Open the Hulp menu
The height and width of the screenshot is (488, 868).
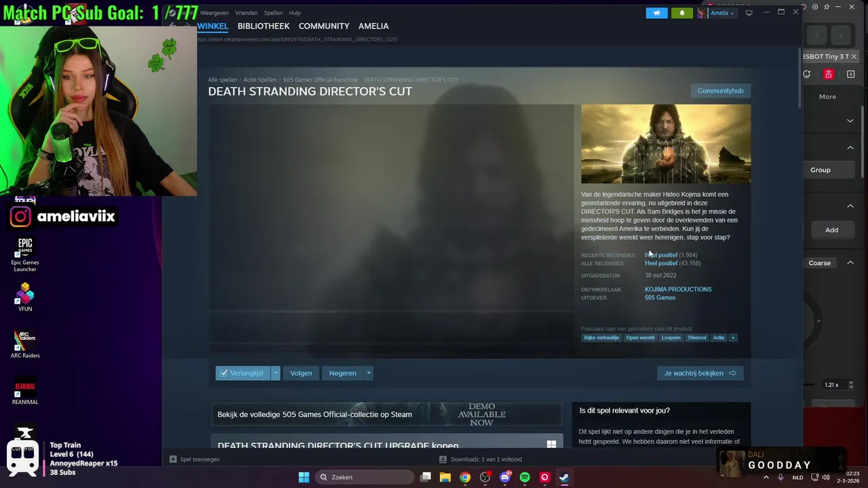295,13
